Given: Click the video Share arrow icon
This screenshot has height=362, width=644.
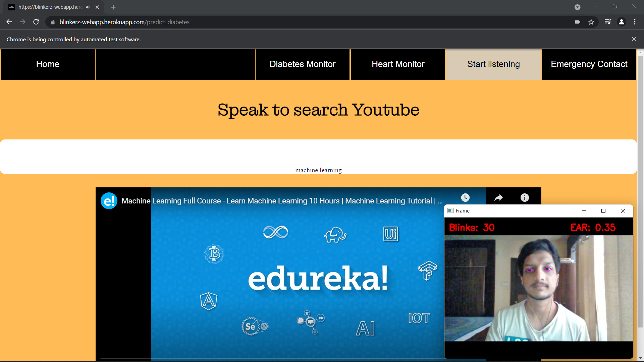Looking at the screenshot, I should [x=498, y=198].
